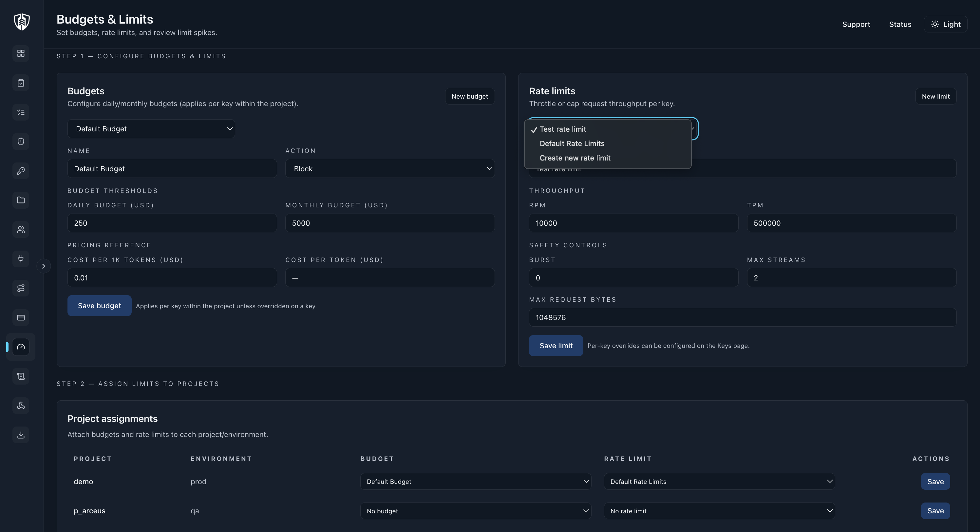Expand the collapsed sidebar with the chevron
This screenshot has height=532, width=980.
point(43,265)
